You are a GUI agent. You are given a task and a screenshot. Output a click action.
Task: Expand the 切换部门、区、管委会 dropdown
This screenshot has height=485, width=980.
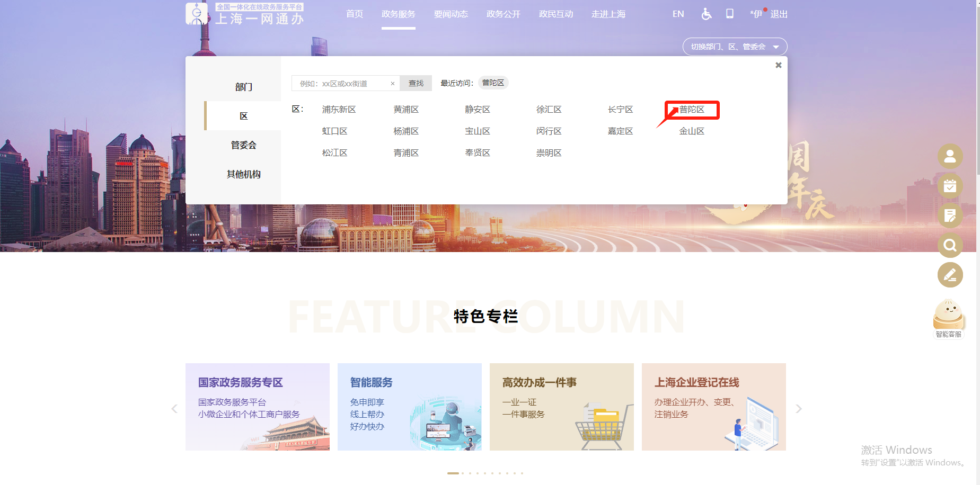[735, 47]
